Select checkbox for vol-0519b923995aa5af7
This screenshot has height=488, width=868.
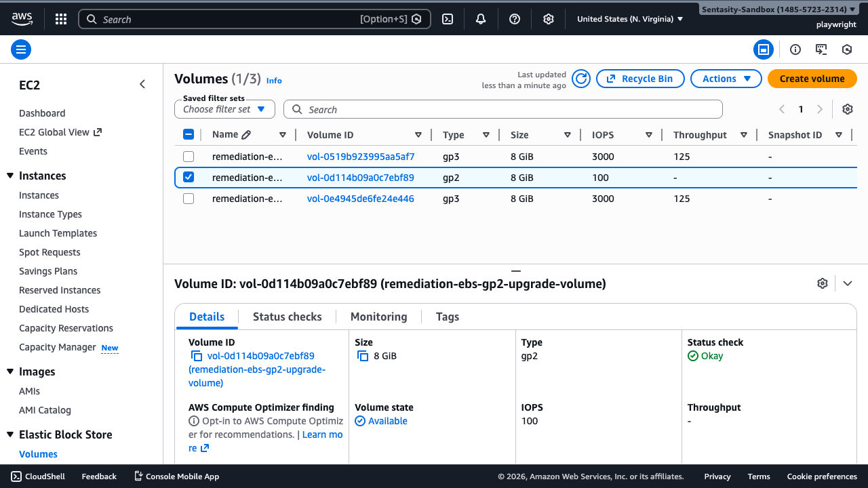(189, 157)
